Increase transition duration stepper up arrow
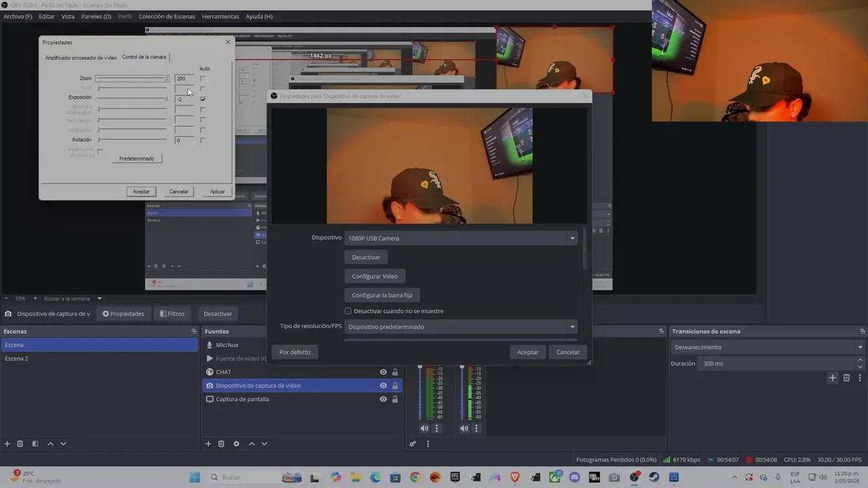The image size is (868, 488). click(x=861, y=361)
